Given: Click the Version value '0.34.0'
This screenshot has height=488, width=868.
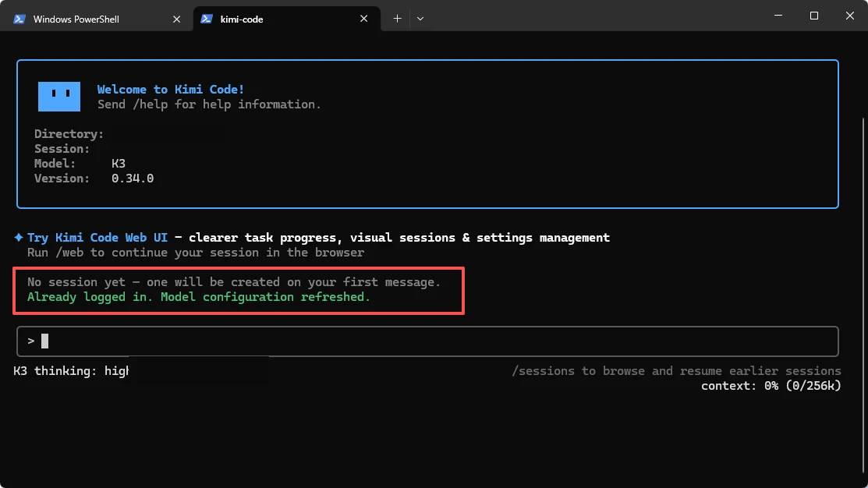Looking at the screenshot, I should pos(133,179).
